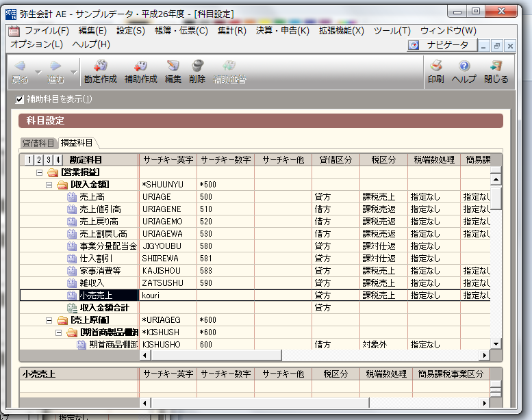Select outline level 4 button
The image size is (532, 420).
(58, 160)
